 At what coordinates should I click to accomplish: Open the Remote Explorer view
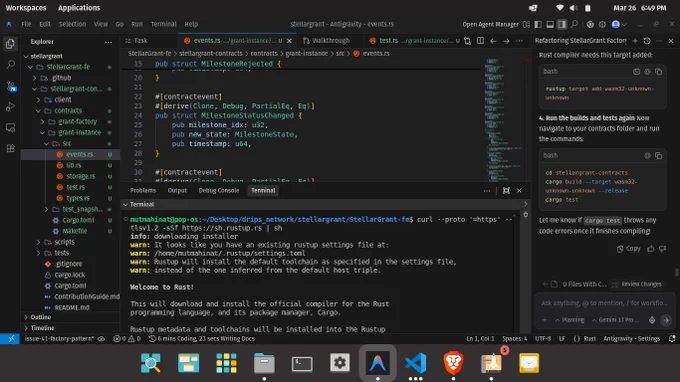click(x=10, y=127)
